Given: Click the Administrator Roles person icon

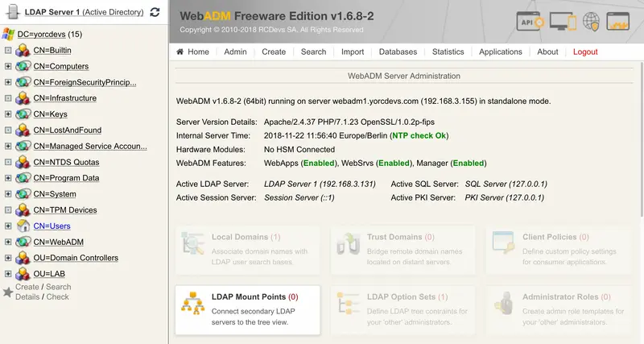Looking at the screenshot, I should point(504,304).
